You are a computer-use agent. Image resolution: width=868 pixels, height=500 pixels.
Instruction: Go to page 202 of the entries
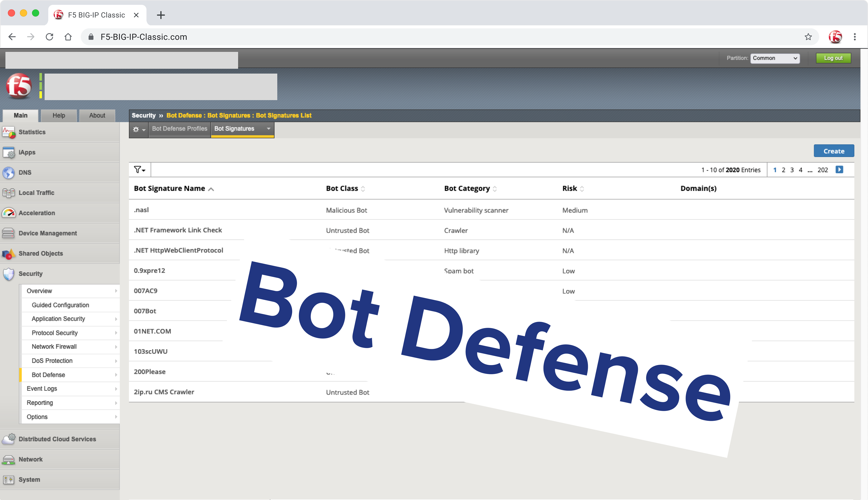coord(822,170)
